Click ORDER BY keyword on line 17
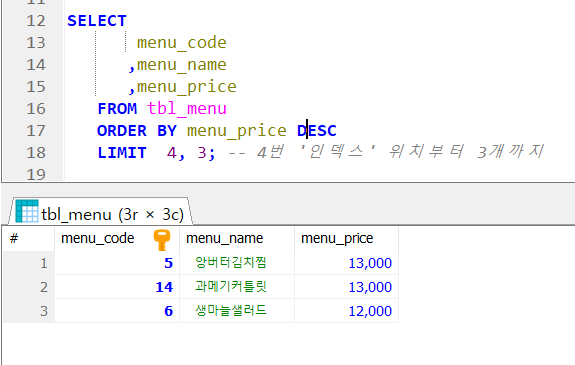The height and width of the screenshot is (365, 575). click(137, 131)
